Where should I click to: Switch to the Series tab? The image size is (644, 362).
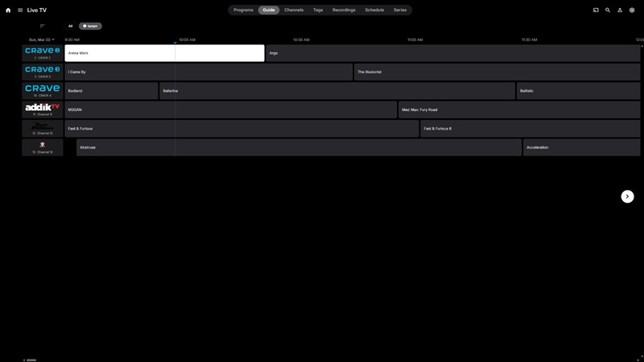399,10
